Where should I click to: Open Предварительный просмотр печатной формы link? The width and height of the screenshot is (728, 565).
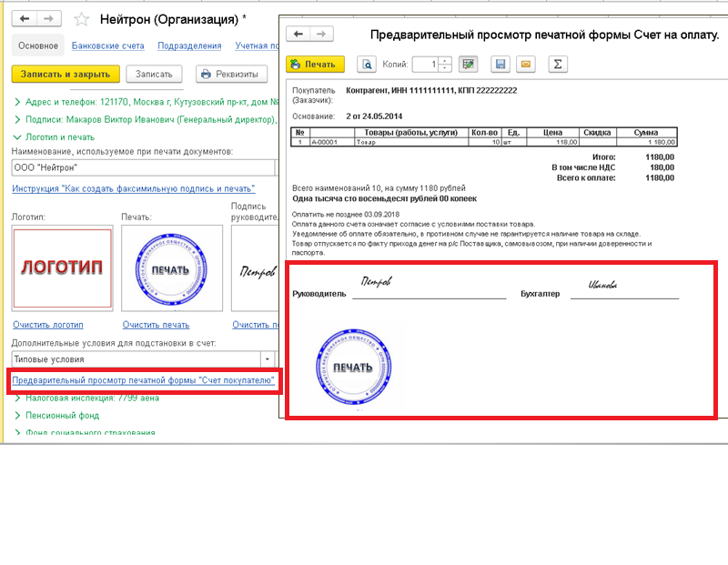point(143,380)
